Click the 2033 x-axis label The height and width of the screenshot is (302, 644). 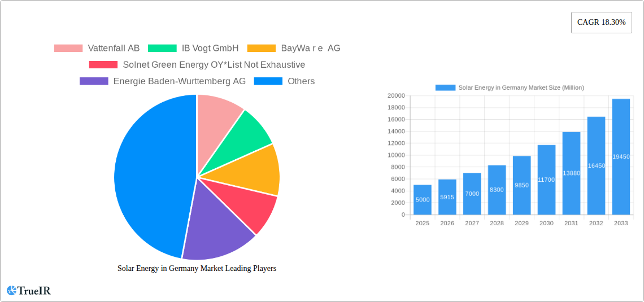tap(621, 223)
